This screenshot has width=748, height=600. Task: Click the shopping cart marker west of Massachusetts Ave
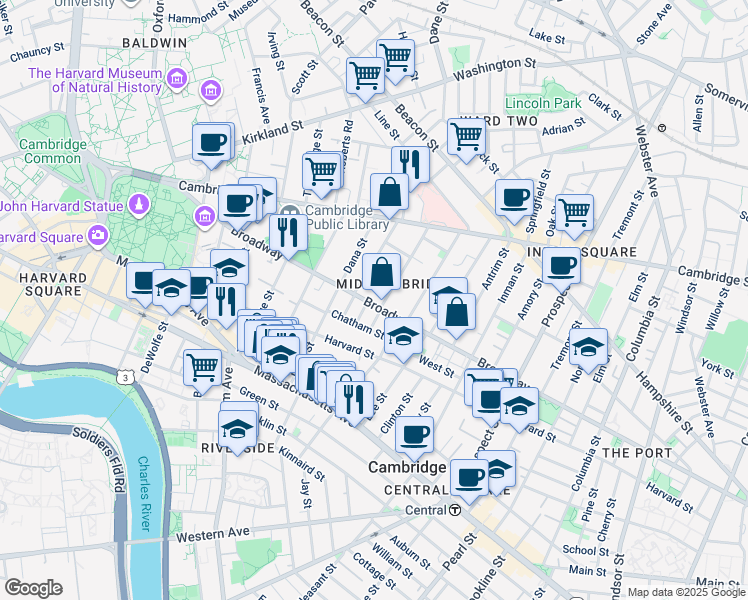202,366
